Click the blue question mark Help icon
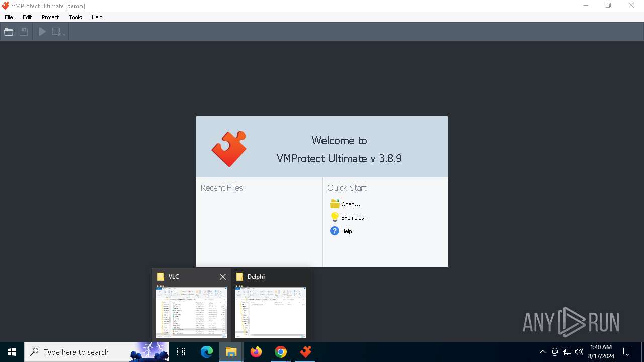The image size is (644, 362). click(335, 231)
